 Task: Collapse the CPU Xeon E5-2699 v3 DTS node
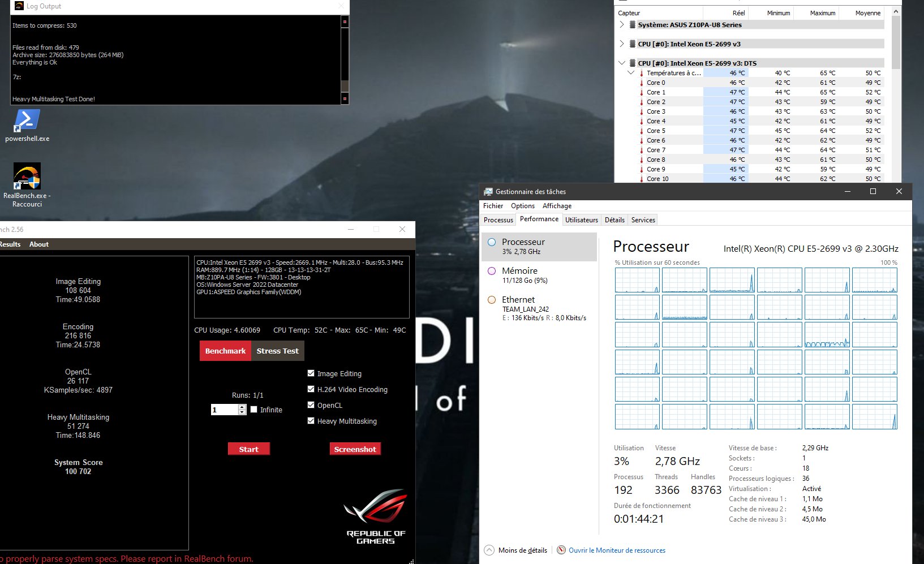click(x=622, y=63)
